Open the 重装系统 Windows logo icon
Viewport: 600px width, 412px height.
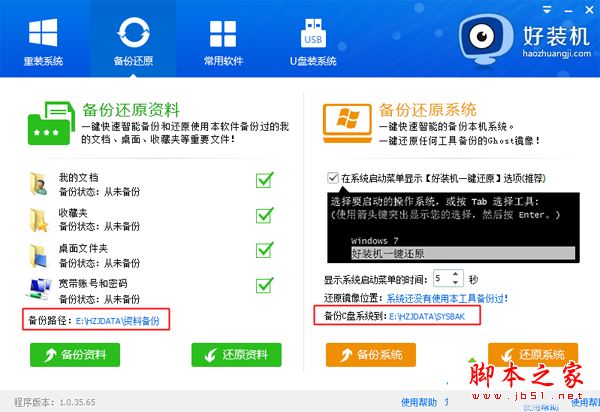click(x=43, y=33)
